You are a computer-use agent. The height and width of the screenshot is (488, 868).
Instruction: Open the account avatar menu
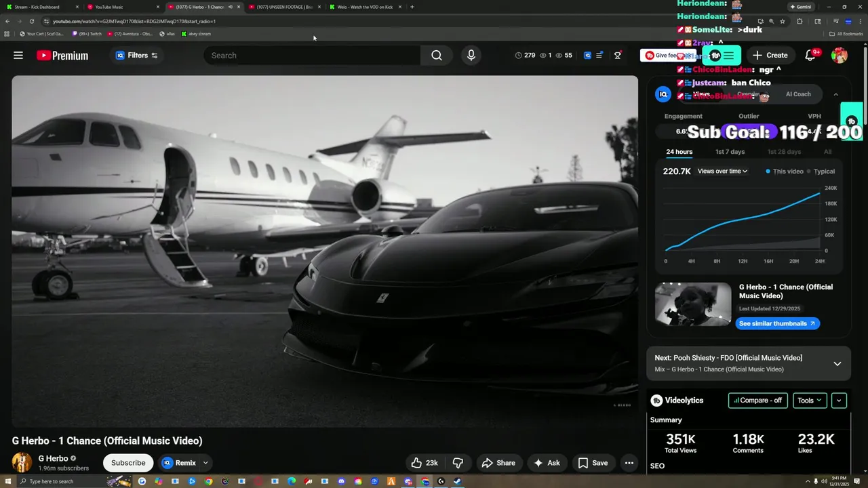[840, 56]
